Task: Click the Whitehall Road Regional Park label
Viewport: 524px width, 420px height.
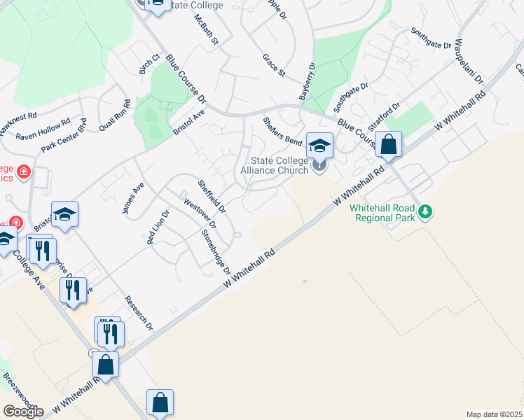Action: tap(382, 213)
